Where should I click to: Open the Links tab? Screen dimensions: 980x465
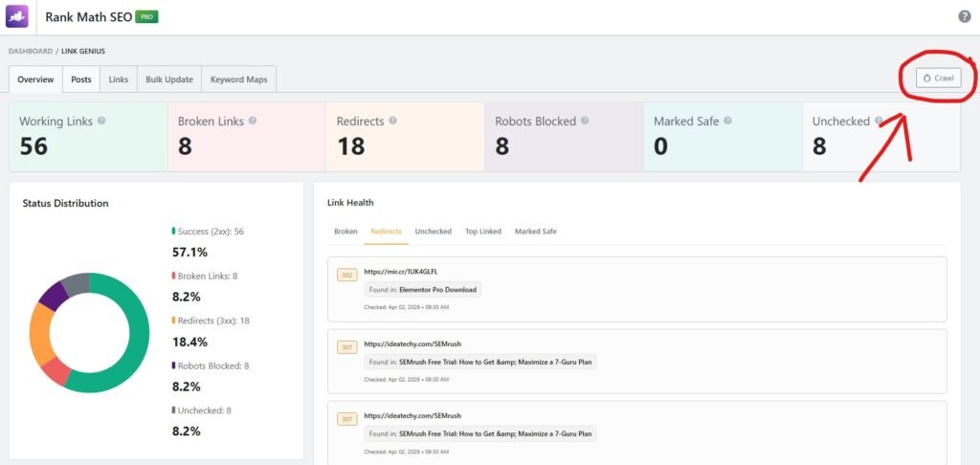point(119,79)
